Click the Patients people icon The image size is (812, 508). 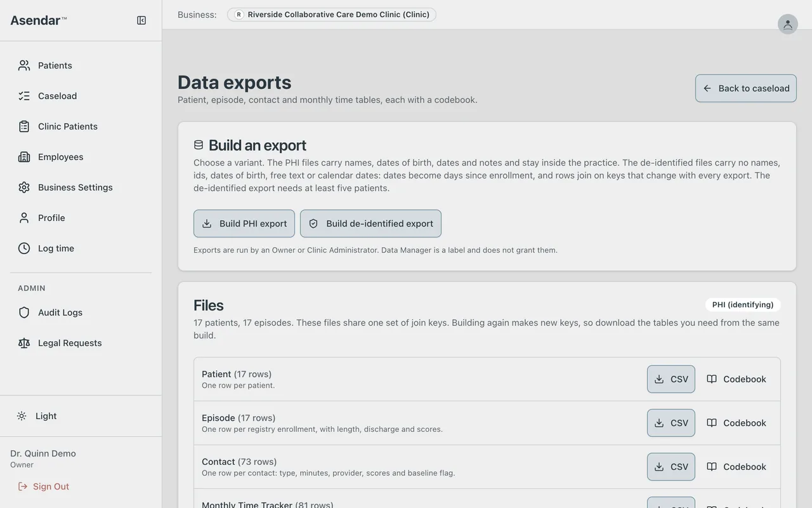click(x=24, y=65)
